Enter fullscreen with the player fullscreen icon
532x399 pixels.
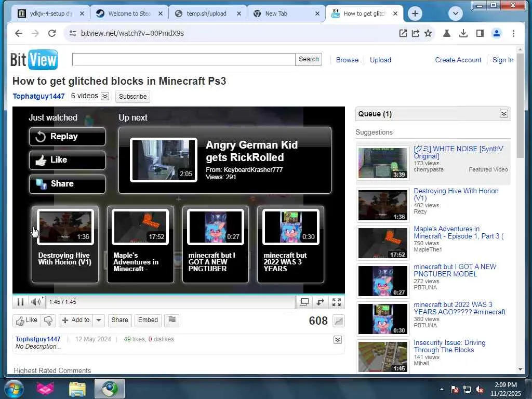[337, 302]
